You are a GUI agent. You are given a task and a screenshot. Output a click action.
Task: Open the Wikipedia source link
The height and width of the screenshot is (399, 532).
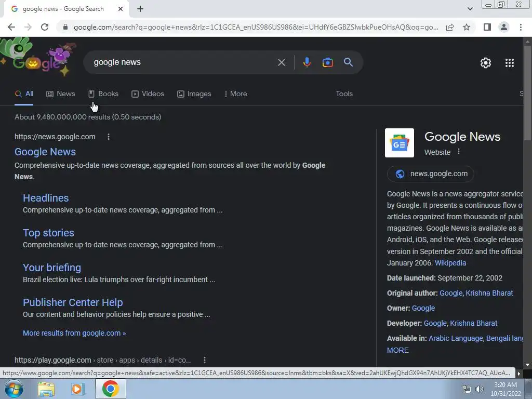pyautogui.click(x=450, y=263)
